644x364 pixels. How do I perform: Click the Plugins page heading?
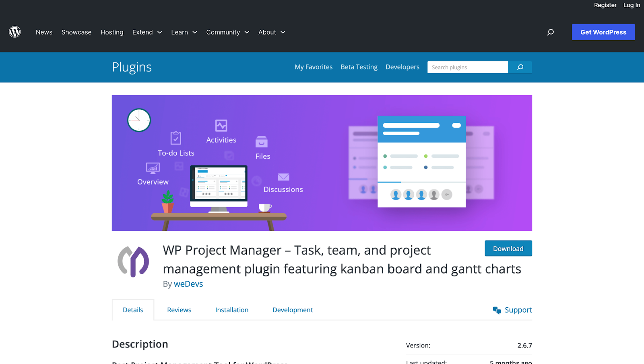tap(132, 67)
